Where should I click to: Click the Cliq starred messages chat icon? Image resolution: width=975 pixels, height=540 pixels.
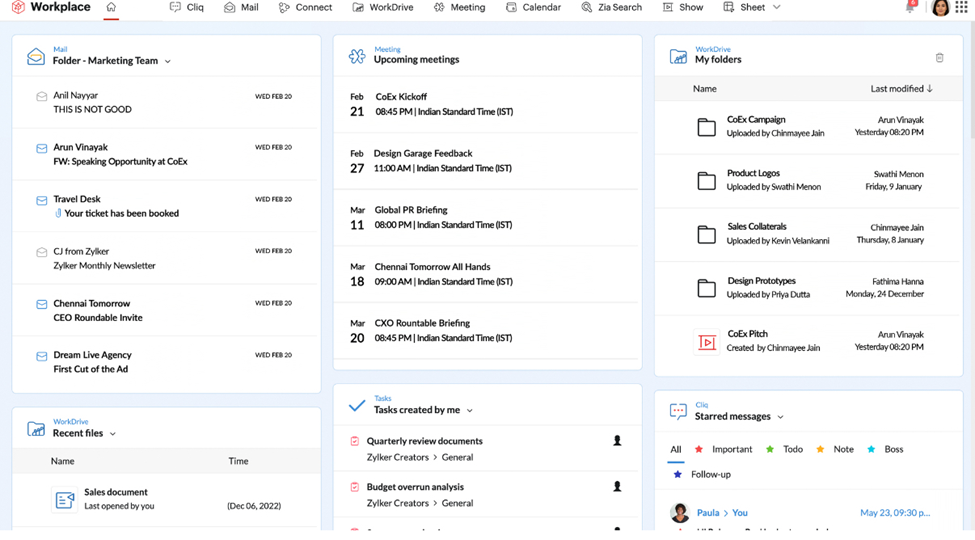(678, 411)
